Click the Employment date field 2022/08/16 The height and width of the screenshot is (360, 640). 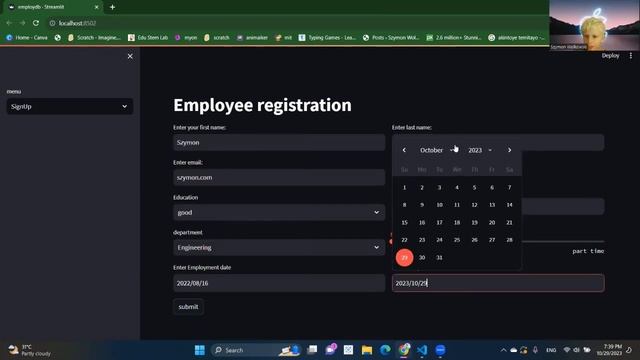click(279, 283)
